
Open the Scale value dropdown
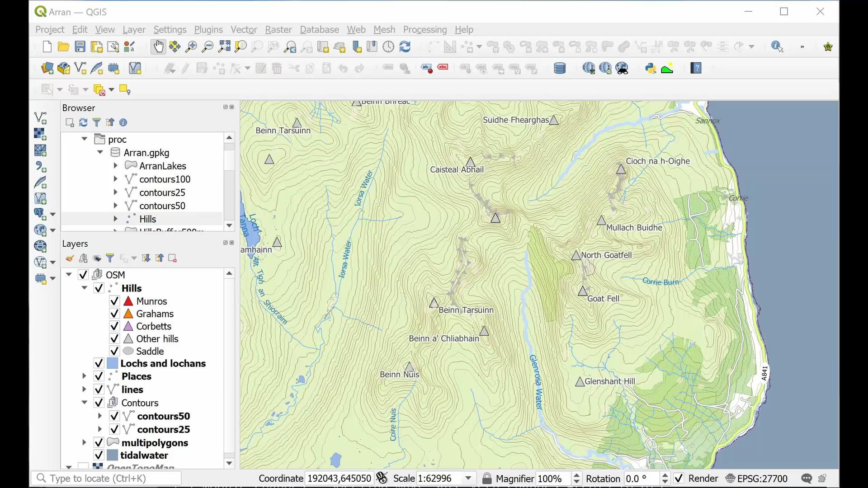469,478
